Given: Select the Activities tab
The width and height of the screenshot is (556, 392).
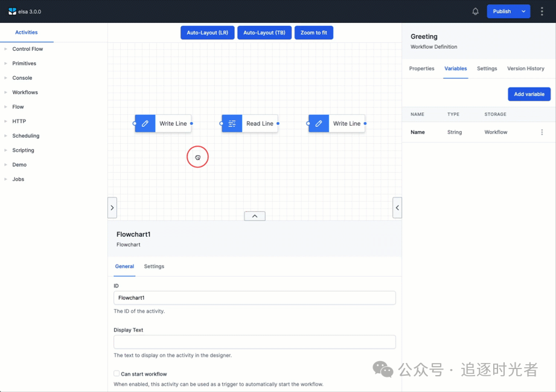Looking at the screenshot, I should point(26,32).
